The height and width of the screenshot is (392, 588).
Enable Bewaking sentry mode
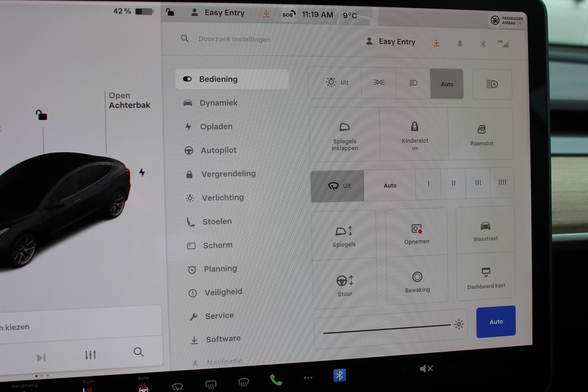click(x=417, y=281)
